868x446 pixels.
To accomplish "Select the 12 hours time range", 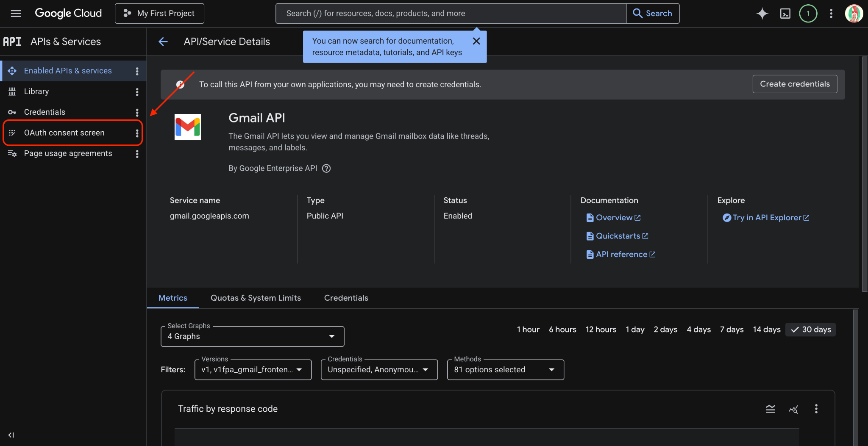I will click(601, 330).
